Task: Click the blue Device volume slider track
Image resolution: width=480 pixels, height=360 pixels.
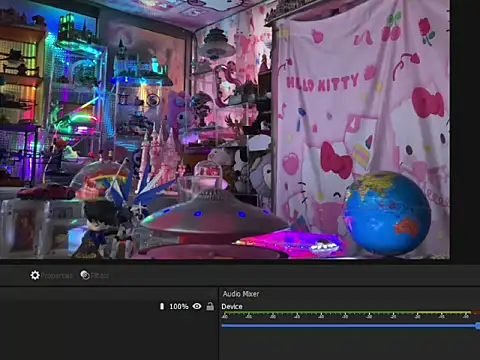Action: (351, 325)
